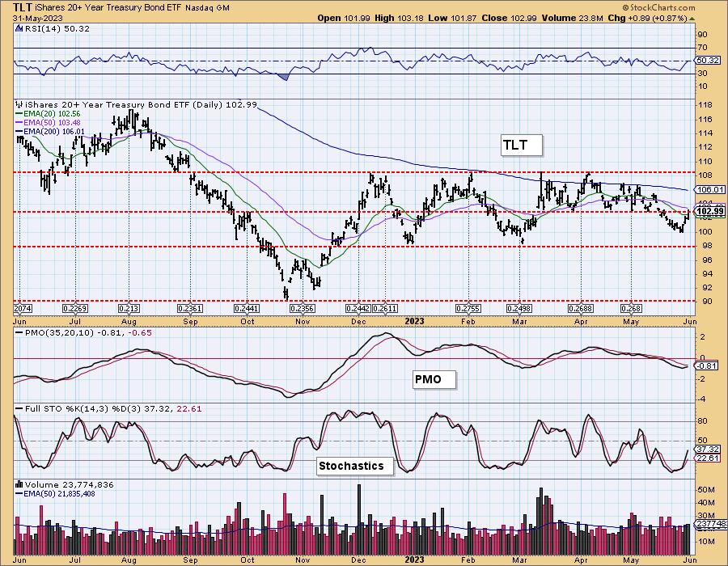Click the small icon before RSI(14) label
Screen dimensions: 728x566
pyautogui.click(x=19, y=28)
